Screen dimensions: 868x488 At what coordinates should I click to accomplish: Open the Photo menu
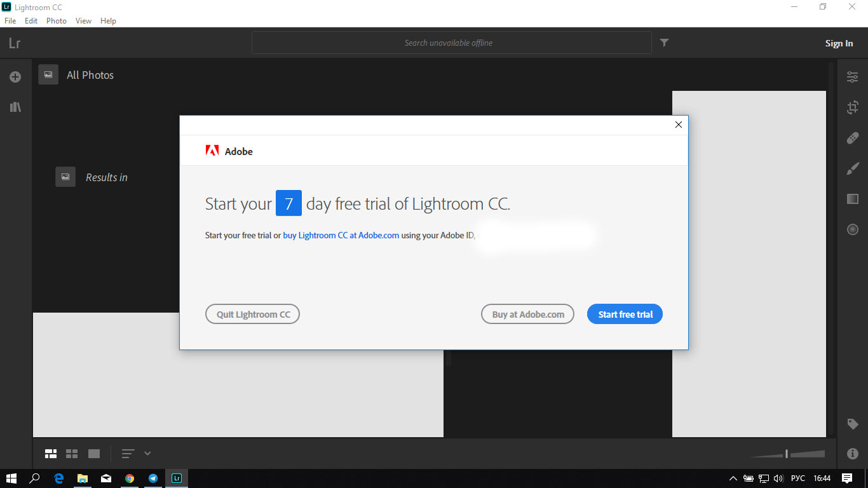pyautogui.click(x=57, y=21)
